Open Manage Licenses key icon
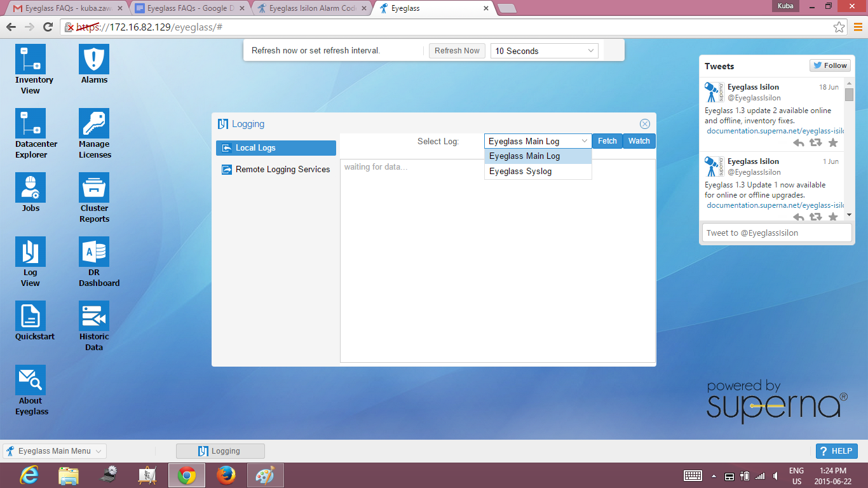868x488 pixels. pos(94,123)
